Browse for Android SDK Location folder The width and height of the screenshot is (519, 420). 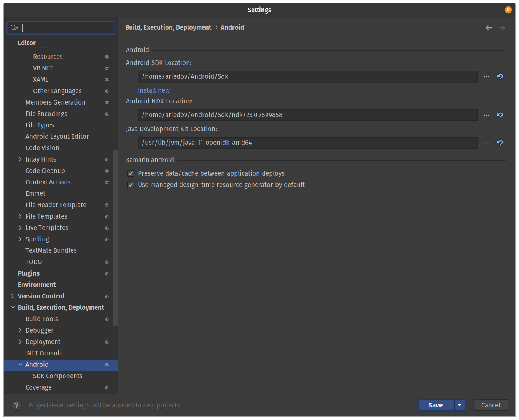(487, 77)
